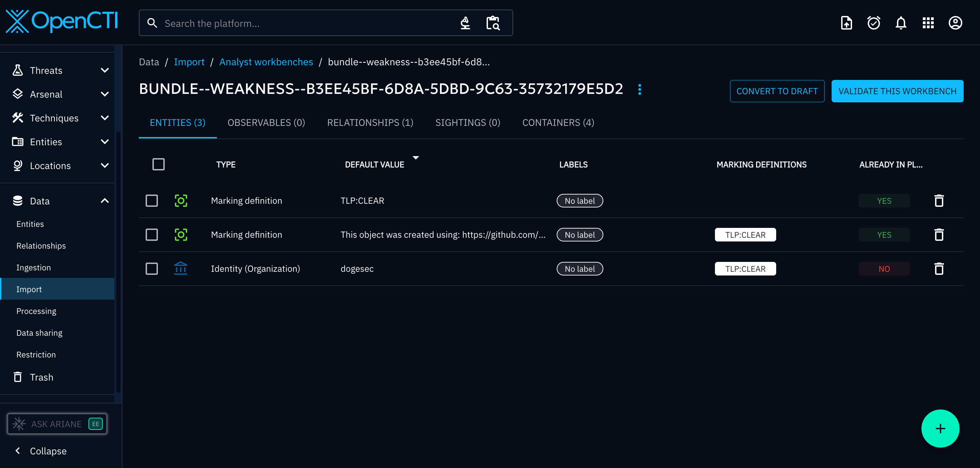Open the user profile icon

[955, 23]
